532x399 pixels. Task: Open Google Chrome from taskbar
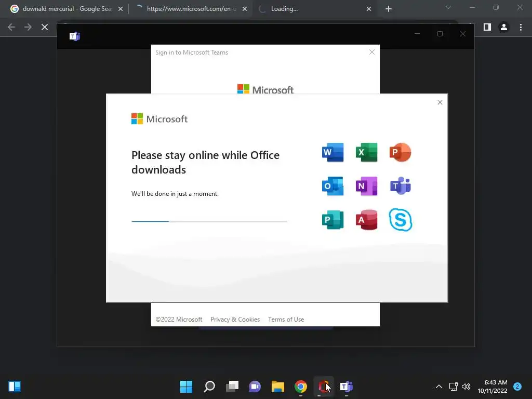click(x=301, y=387)
